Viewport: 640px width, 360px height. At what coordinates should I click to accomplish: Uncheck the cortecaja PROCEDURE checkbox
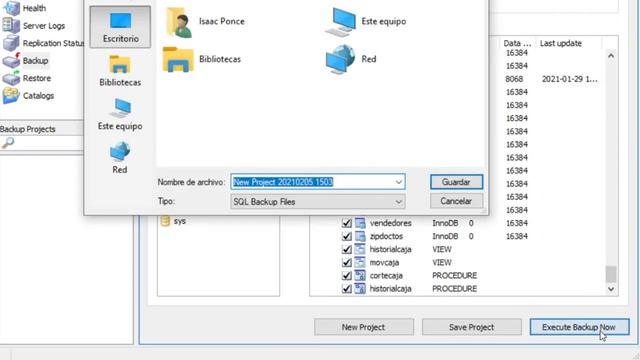(x=347, y=276)
